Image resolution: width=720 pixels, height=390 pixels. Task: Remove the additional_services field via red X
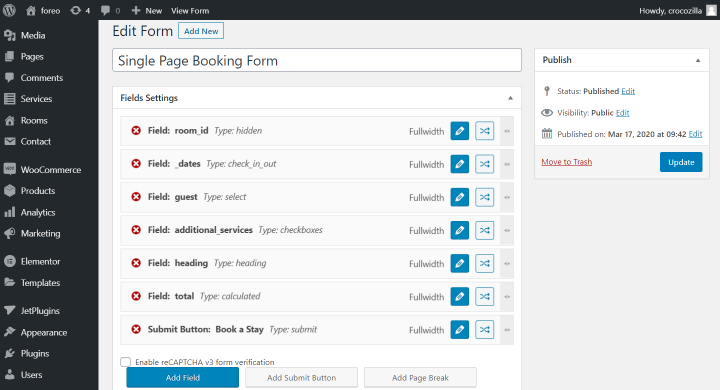click(x=136, y=230)
